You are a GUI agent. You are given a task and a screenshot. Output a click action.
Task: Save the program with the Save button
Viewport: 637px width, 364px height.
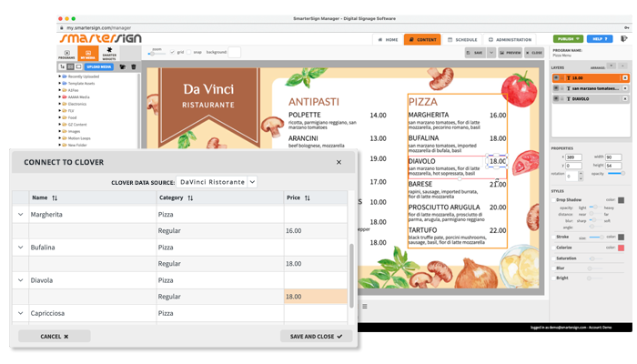click(475, 53)
